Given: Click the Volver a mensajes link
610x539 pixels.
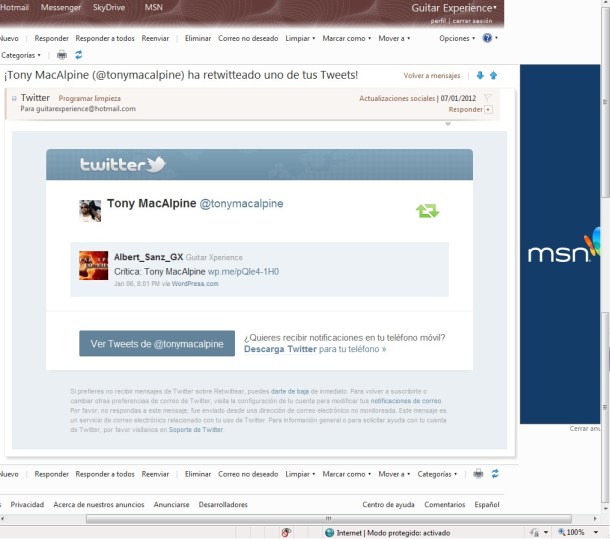Looking at the screenshot, I should 432,76.
